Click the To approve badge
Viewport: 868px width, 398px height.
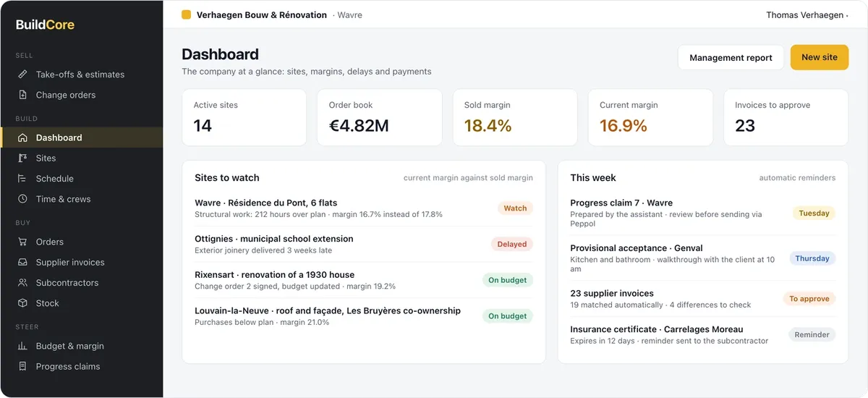809,299
